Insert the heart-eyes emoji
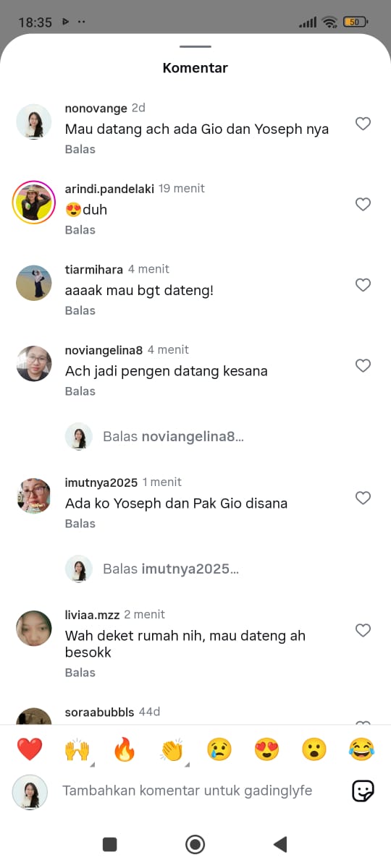 pos(266,749)
